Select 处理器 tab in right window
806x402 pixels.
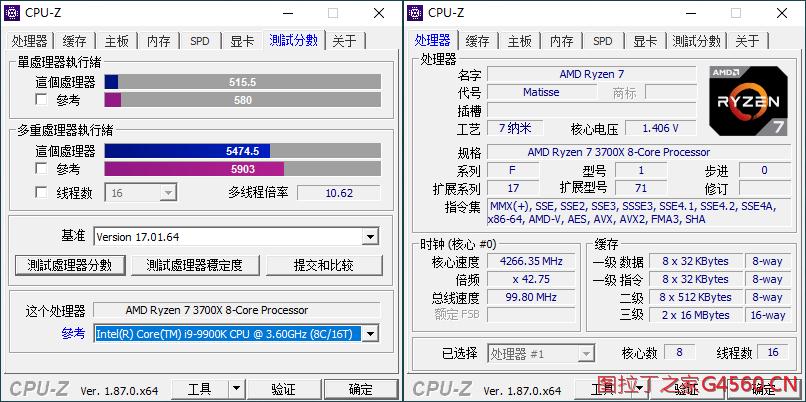pos(432,40)
